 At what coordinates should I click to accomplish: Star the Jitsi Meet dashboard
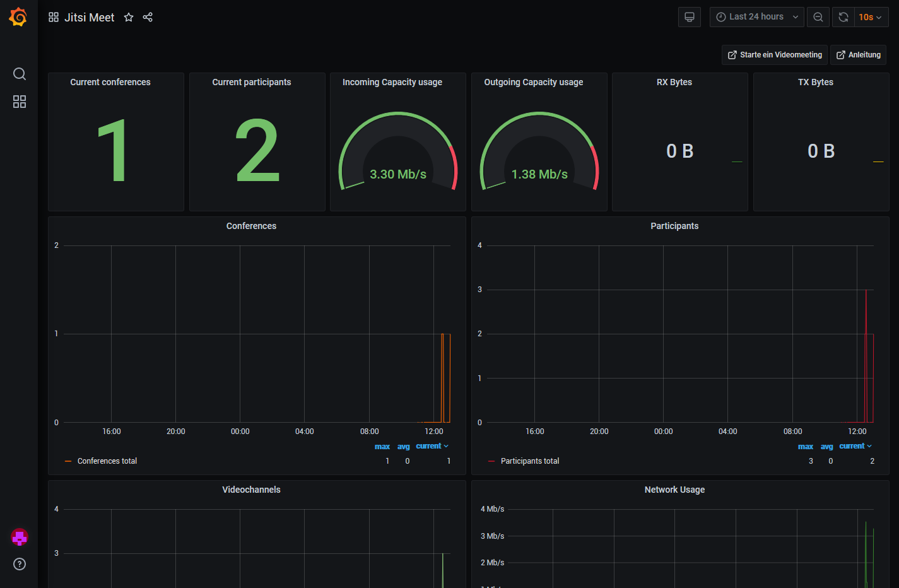coord(129,17)
